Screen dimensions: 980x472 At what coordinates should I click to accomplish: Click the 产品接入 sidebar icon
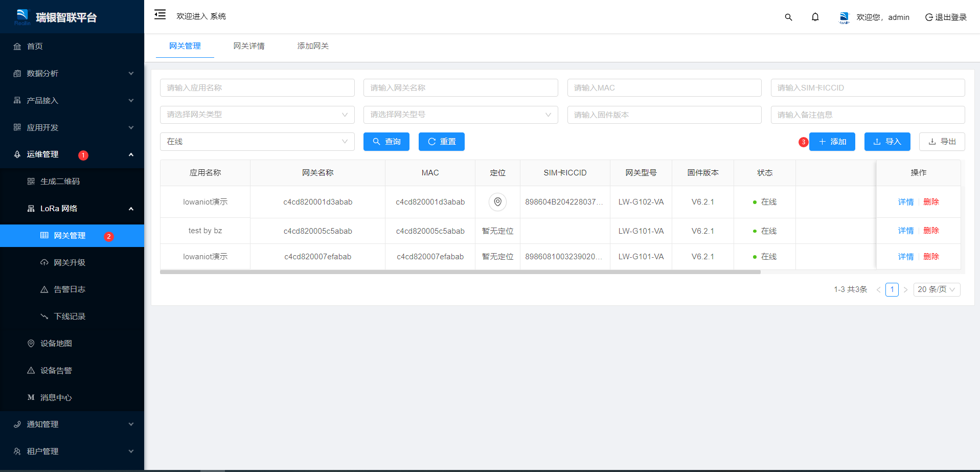click(17, 101)
